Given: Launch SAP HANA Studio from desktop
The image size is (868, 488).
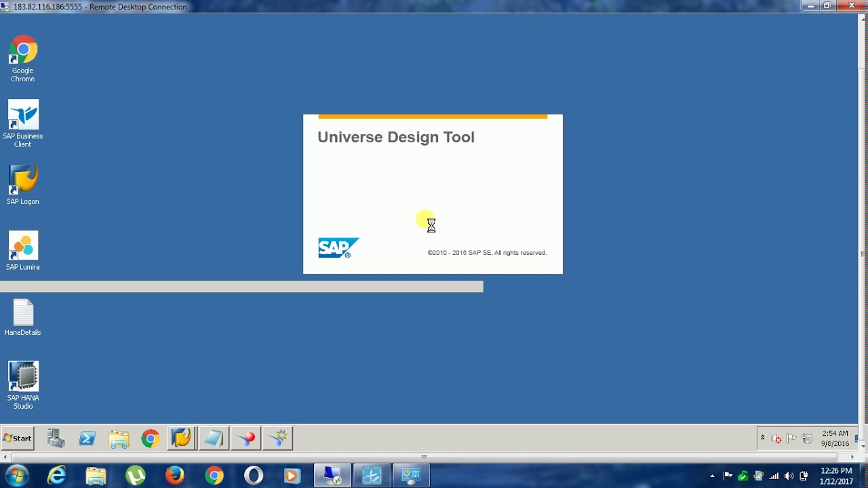Looking at the screenshot, I should (x=23, y=385).
